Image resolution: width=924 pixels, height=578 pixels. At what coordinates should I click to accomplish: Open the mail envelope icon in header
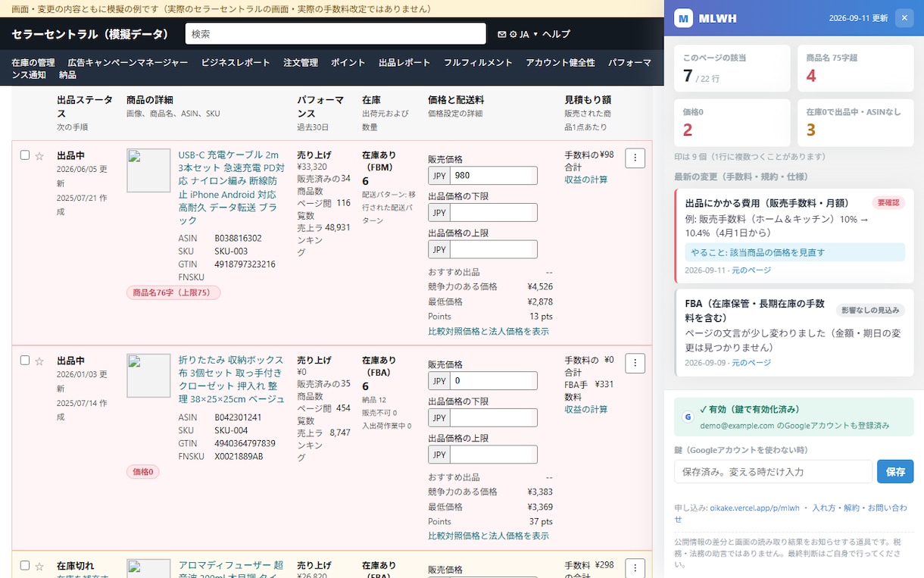(501, 34)
